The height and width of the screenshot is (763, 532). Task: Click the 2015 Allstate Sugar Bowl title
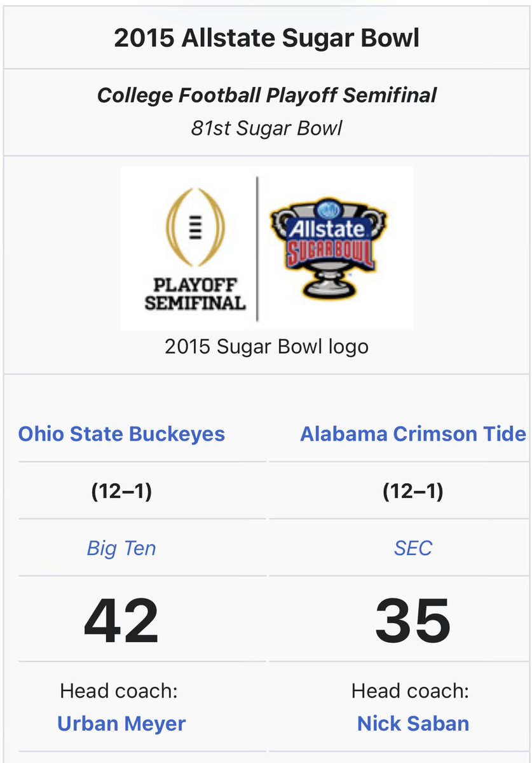click(266, 38)
